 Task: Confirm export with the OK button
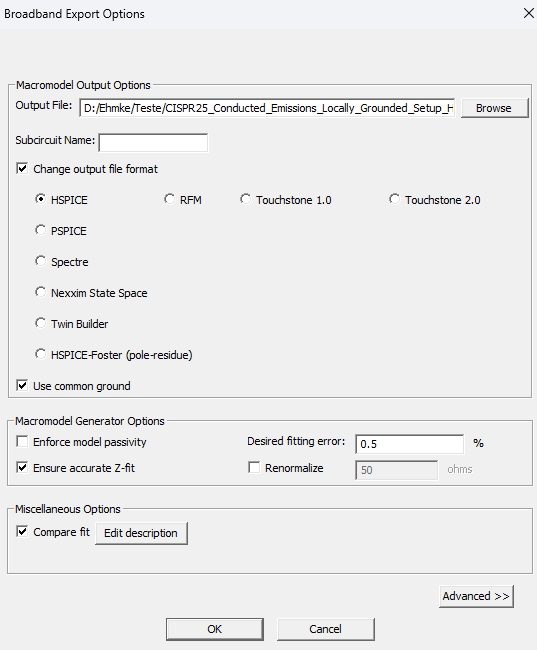(215, 629)
